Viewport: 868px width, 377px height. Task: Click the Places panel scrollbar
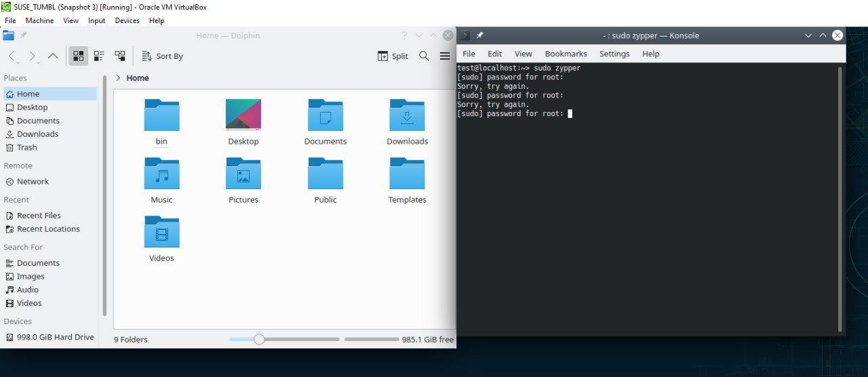pos(104,195)
